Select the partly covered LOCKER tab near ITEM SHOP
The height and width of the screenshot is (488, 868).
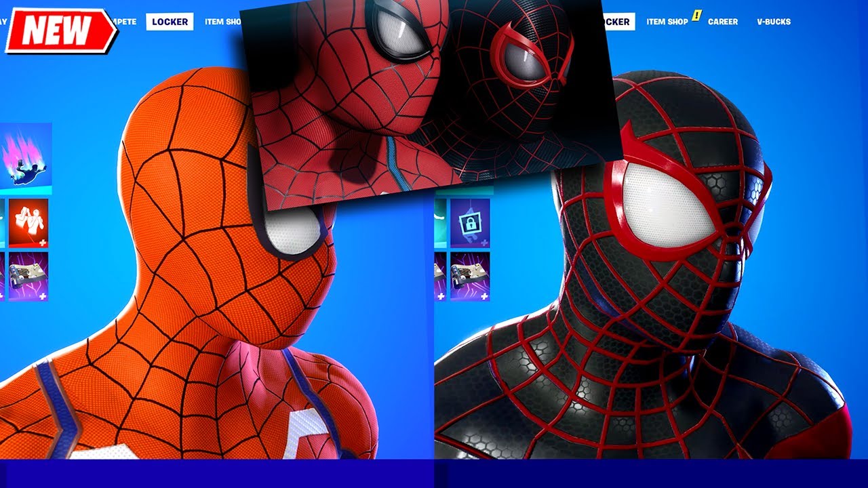coord(618,22)
